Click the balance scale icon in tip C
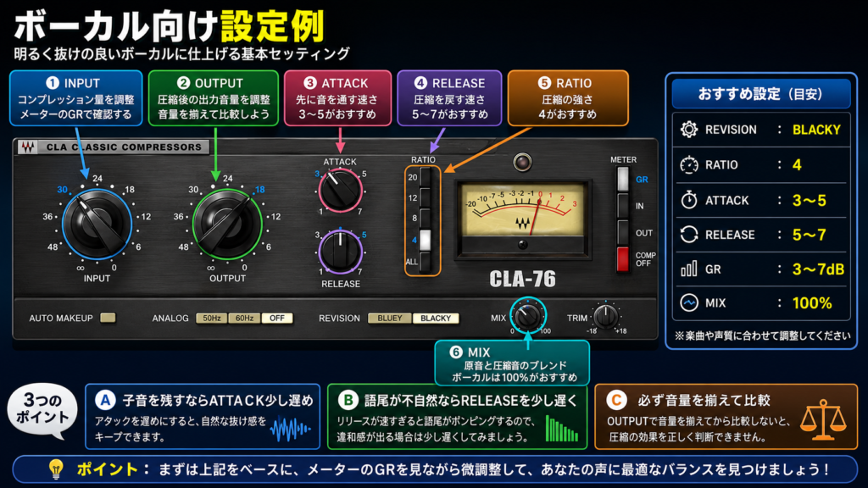The image size is (868, 488). 824,419
